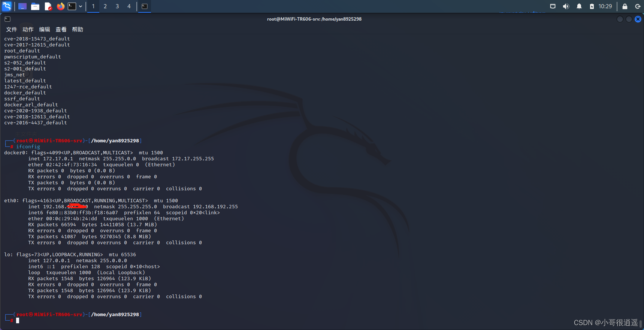Viewport: 644px width, 330px height.
Task: Open the 帮助 menu
Action: click(x=78, y=30)
